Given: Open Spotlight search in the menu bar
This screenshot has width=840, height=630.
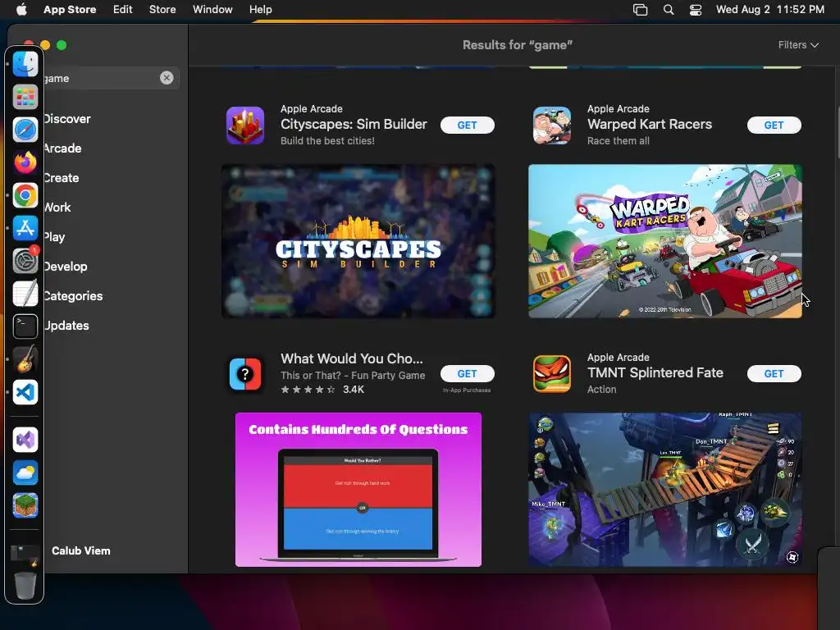Looking at the screenshot, I should (668, 9).
